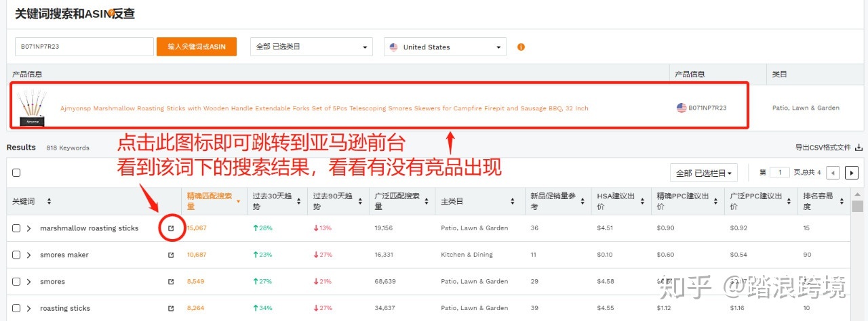Click the ASIN search input field
Image resolution: width=868 pixels, height=321 pixels.
84,47
